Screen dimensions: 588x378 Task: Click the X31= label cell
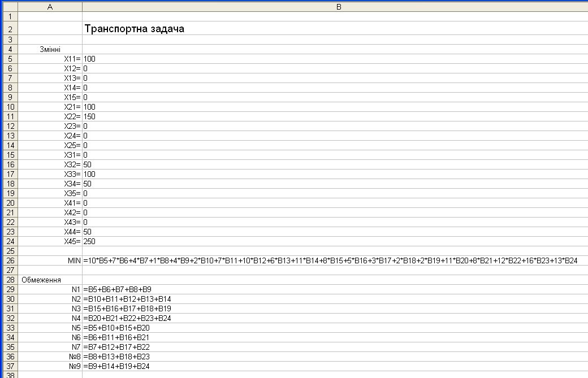(50, 155)
